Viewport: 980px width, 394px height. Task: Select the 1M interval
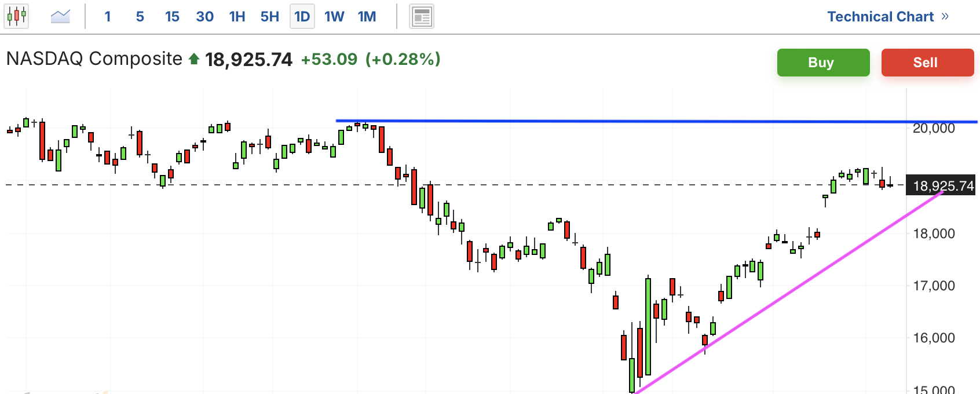(367, 16)
